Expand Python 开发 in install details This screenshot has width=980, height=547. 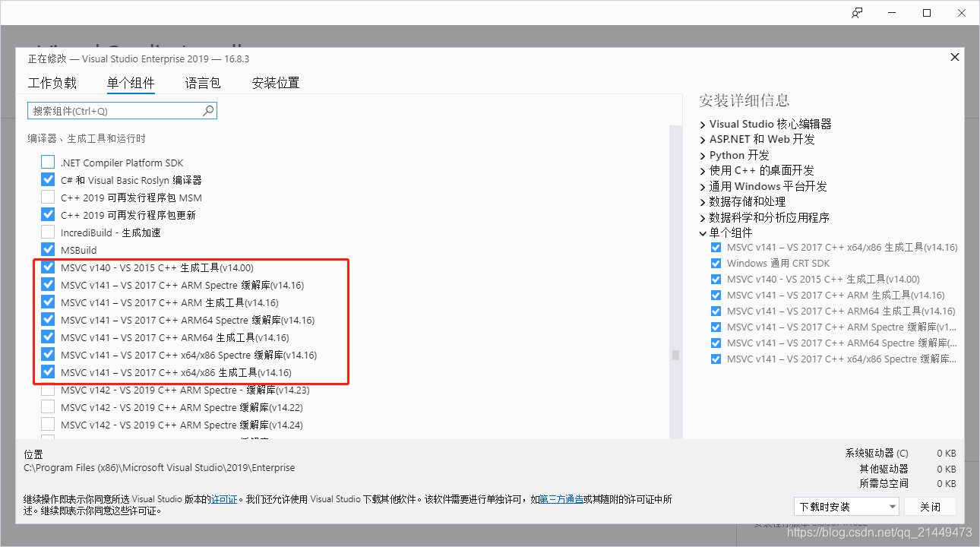pos(703,155)
